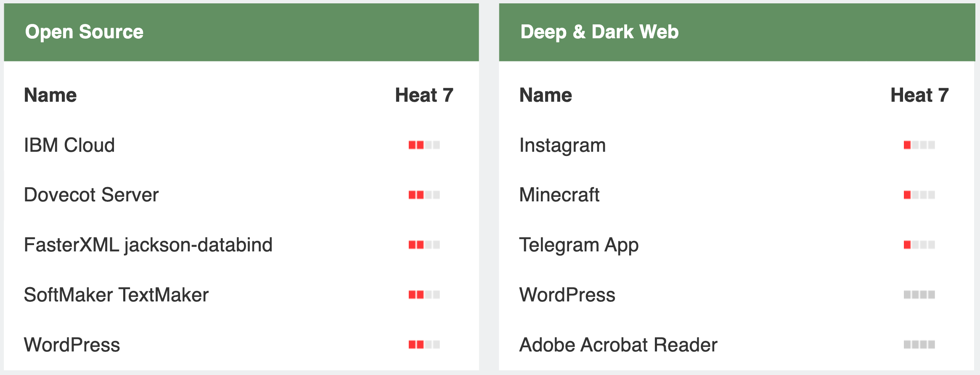Click the Open Source panel header
This screenshot has width=980, height=375.
(x=84, y=32)
